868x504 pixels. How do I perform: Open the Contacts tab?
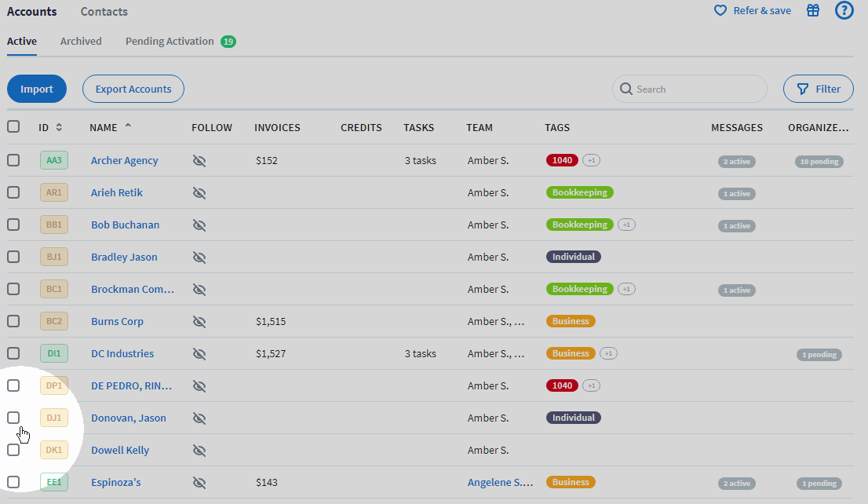pos(104,12)
